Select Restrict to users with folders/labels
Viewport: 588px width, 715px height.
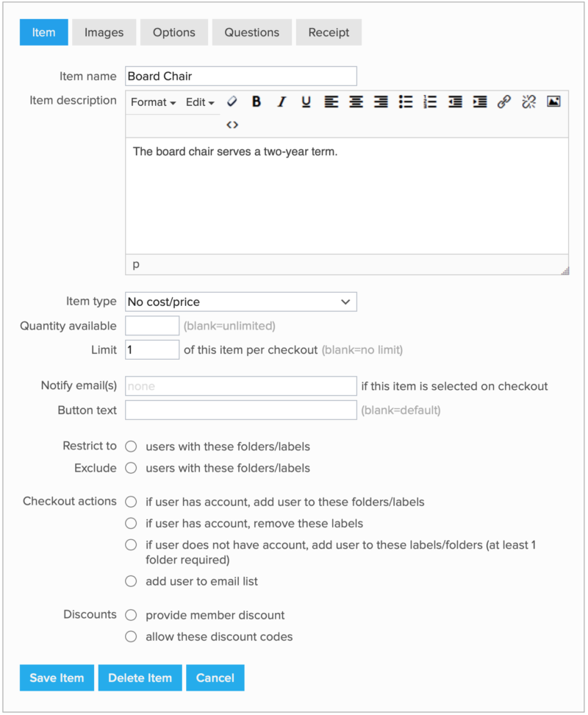[131, 447]
